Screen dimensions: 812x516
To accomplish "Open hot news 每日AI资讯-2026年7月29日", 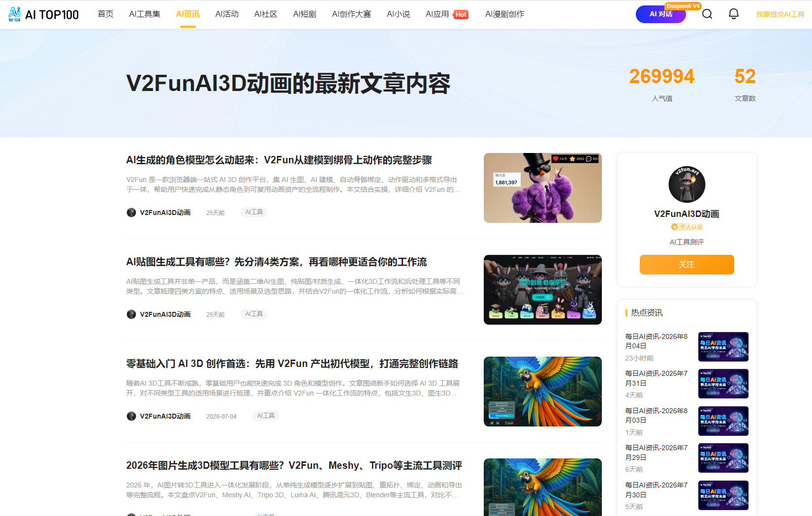I will click(656, 453).
